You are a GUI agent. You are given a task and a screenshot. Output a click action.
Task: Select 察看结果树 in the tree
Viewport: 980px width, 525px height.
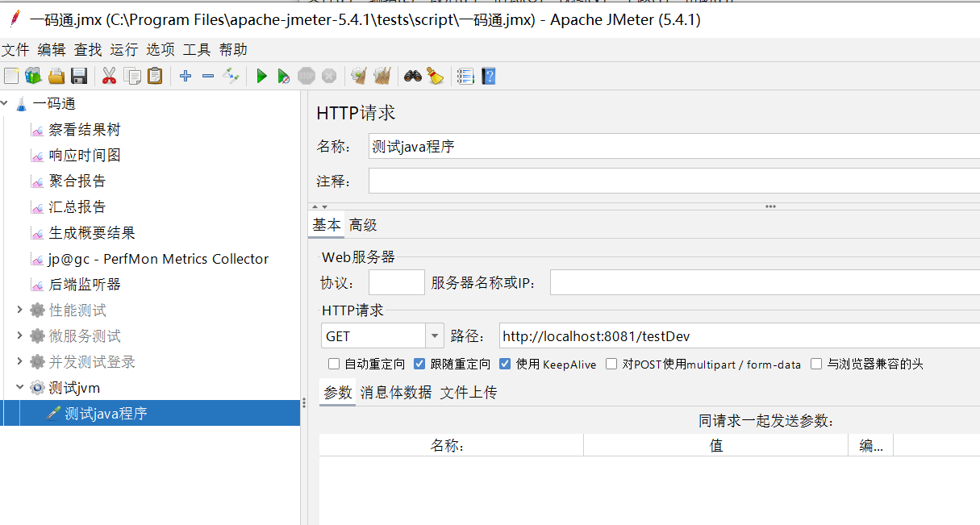(x=85, y=130)
